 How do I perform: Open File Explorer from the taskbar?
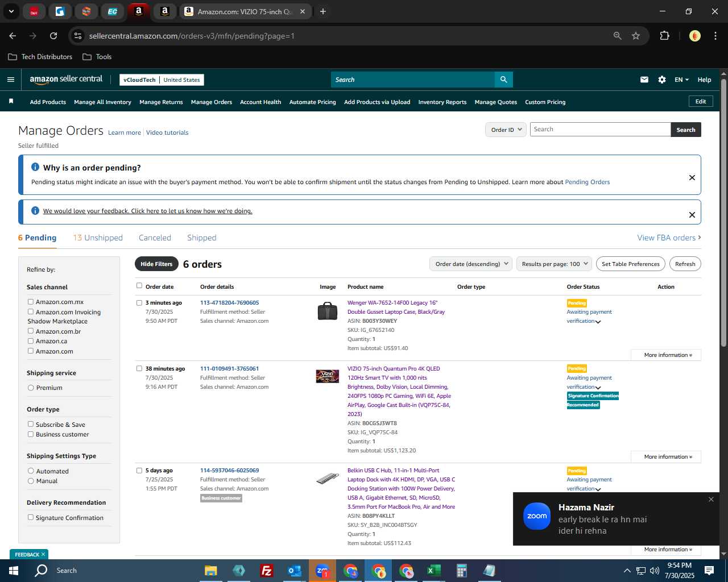pyautogui.click(x=211, y=571)
